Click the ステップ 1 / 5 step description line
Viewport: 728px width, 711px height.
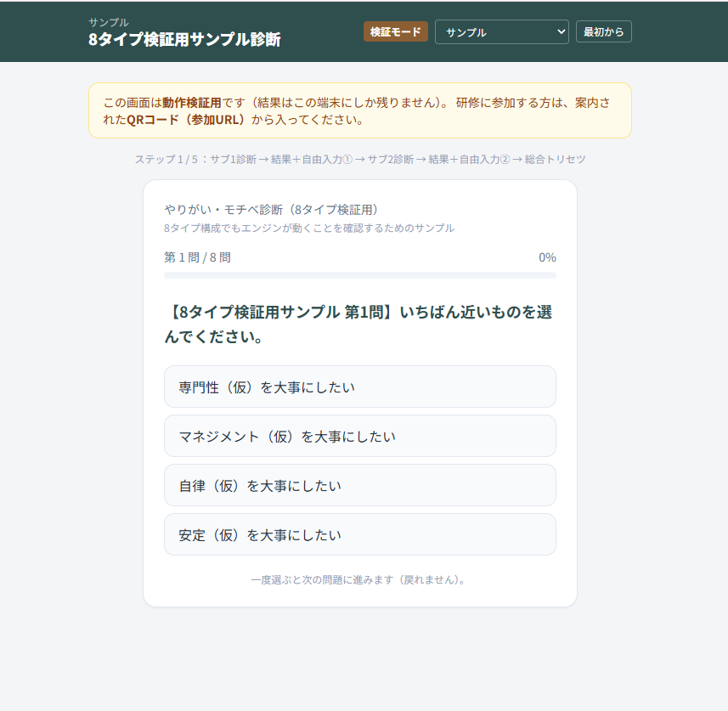click(360, 160)
